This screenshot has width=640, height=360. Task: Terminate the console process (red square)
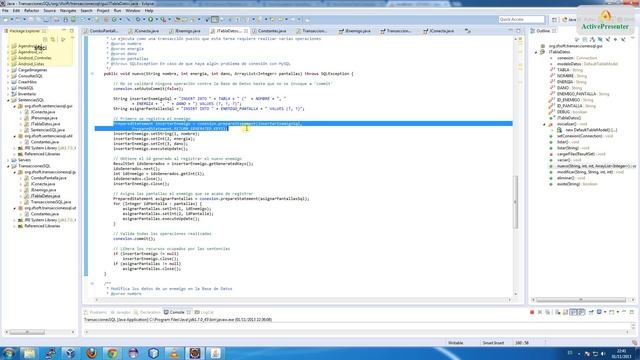tap(532, 312)
